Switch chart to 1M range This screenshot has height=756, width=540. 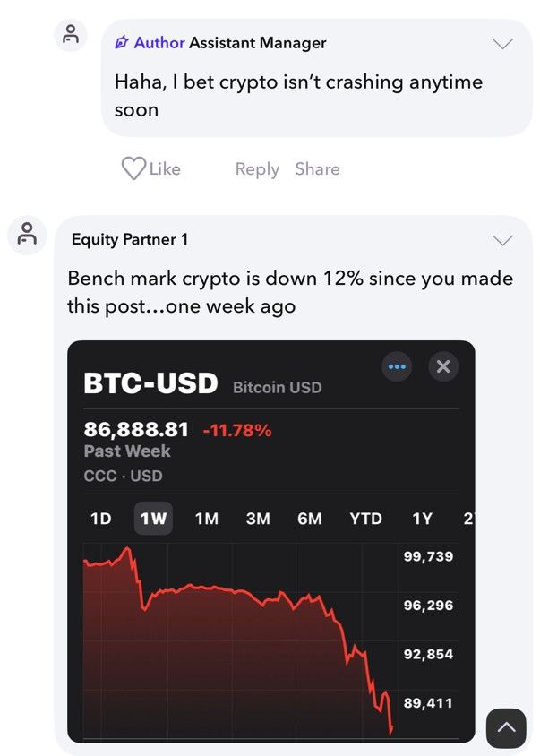coord(207,519)
